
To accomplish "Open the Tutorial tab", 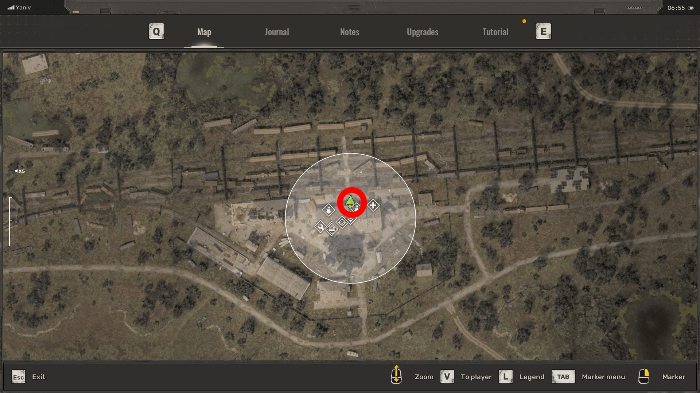I will (495, 32).
